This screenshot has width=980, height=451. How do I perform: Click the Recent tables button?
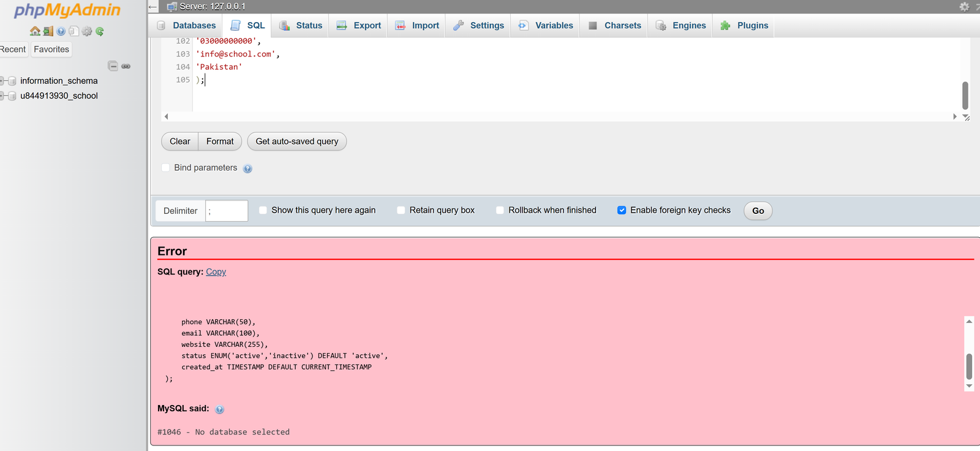13,50
